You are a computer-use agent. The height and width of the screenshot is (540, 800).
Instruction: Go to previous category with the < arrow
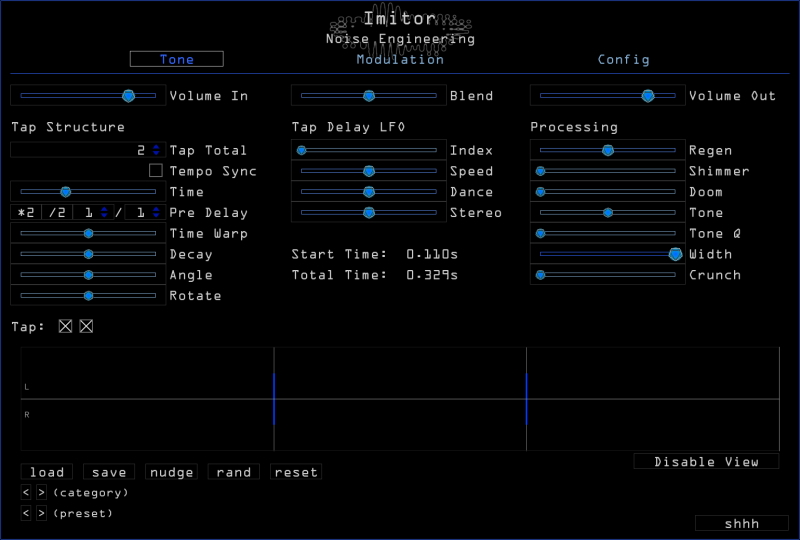pyautogui.click(x=26, y=493)
